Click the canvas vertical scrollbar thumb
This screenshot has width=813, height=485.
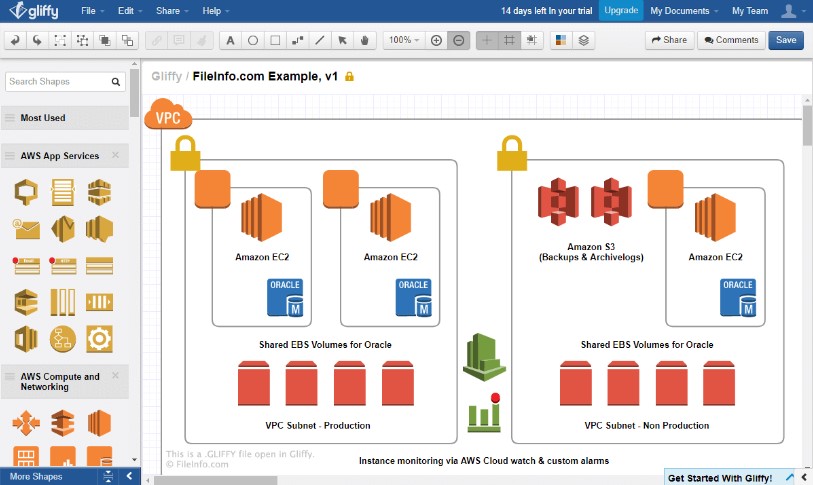[807, 125]
